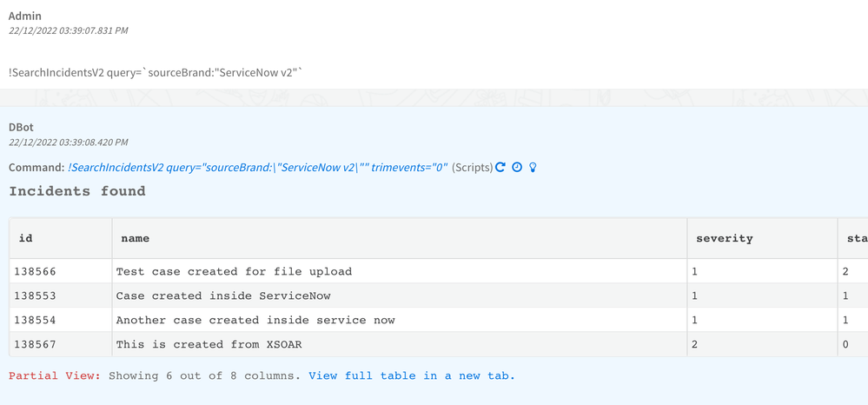Click 'Test case created for file upload' row
The width and height of the screenshot is (868, 405).
tap(234, 271)
